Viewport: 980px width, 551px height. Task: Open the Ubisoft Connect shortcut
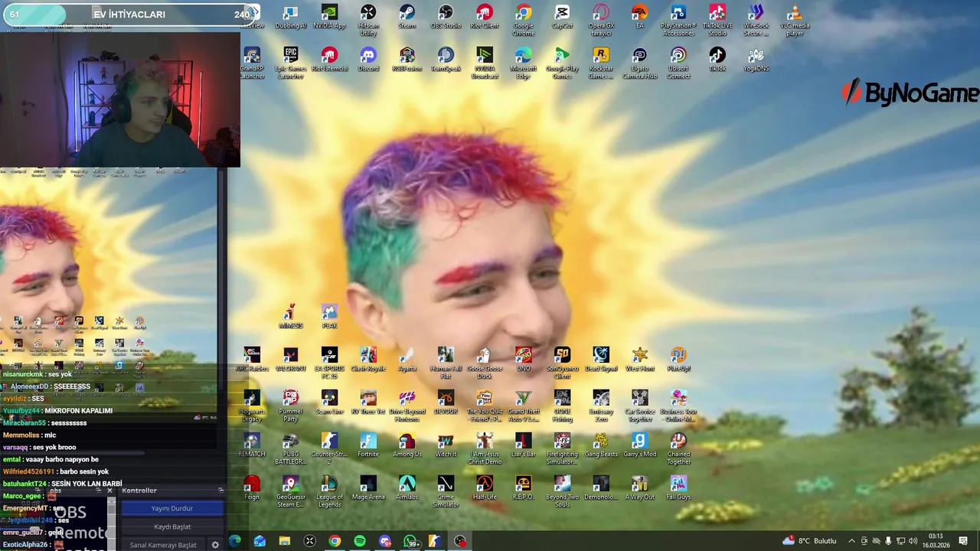(x=678, y=64)
